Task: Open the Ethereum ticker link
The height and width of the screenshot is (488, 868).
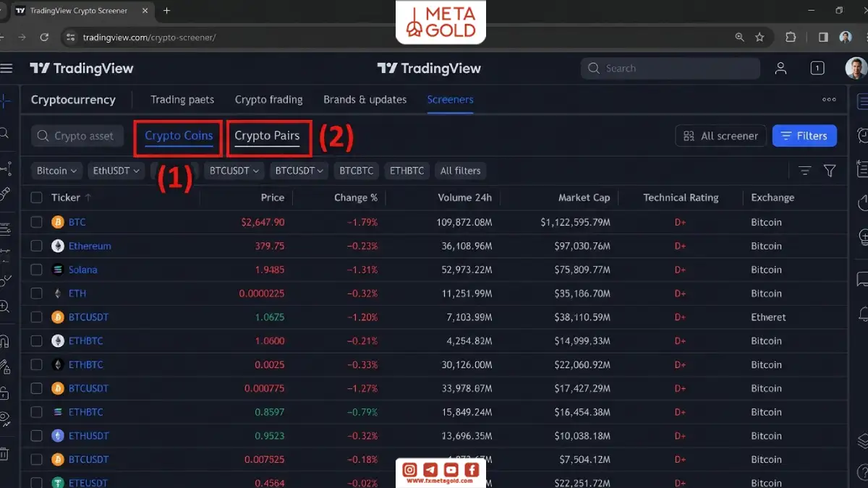Action: click(x=90, y=246)
